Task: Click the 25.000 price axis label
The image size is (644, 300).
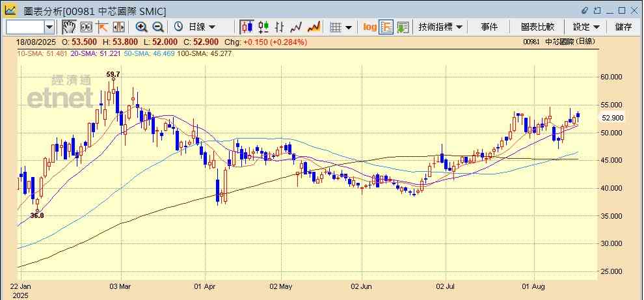Action: point(612,271)
